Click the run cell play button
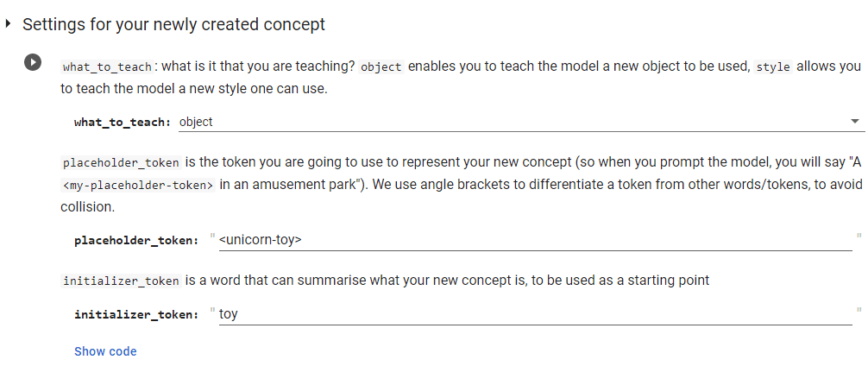This screenshot has height=385, width=868. pos(33,62)
